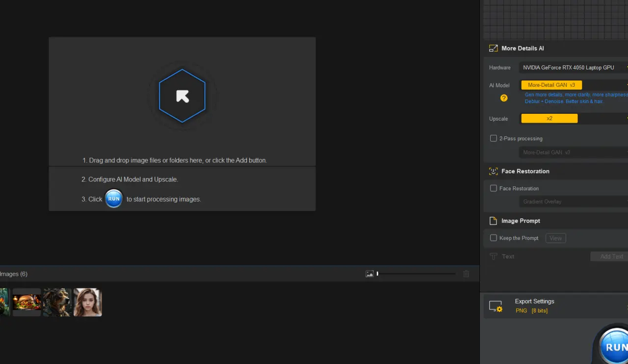This screenshot has width=628, height=364.
Task: Open the 2-Pass model dropdown
Action: (x=574, y=153)
